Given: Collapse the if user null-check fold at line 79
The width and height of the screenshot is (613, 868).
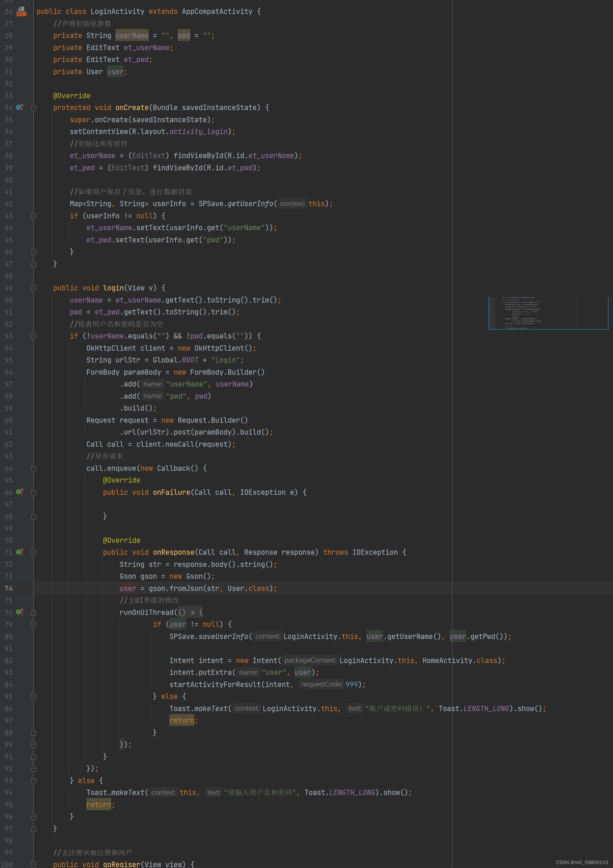Looking at the screenshot, I should 34,625.
